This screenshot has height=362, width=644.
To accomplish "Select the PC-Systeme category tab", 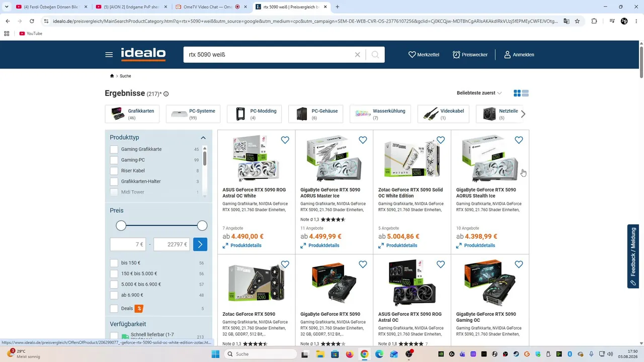I will click(x=193, y=114).
